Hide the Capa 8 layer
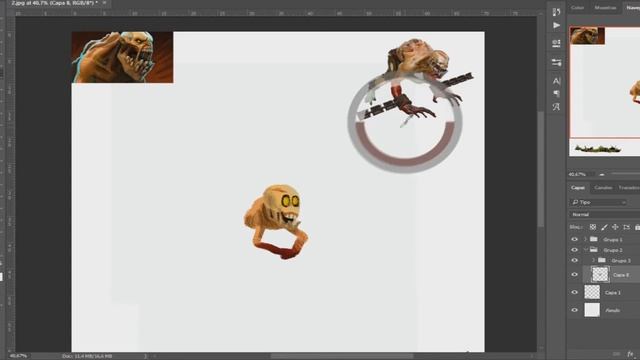The width and height of the screenshot is (640, 360). click(575, 275)
